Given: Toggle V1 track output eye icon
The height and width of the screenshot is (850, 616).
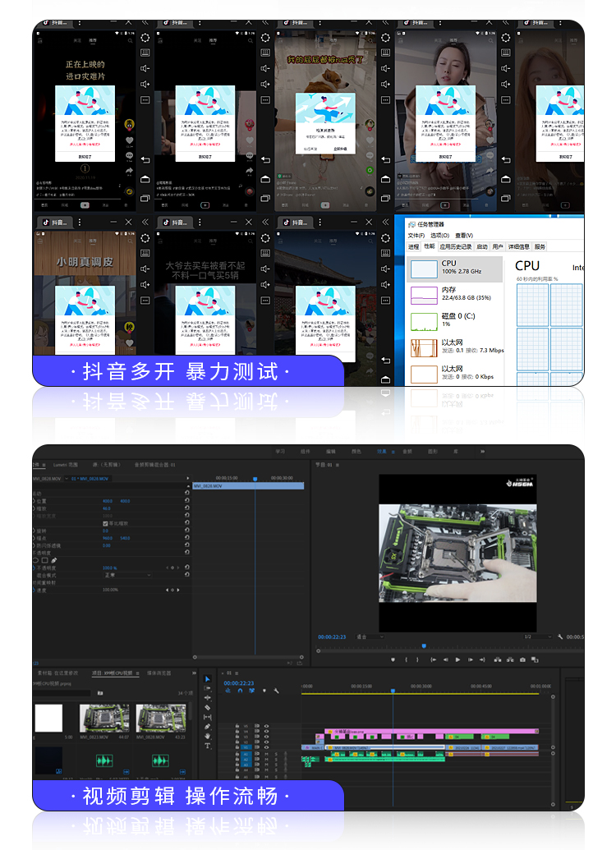Looking at the screenshot, I should (x=266, y=747).
